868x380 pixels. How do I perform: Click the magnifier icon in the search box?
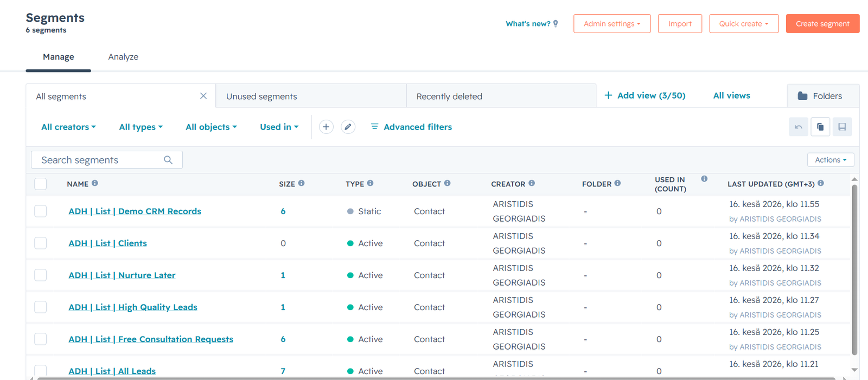click(168, 160)
